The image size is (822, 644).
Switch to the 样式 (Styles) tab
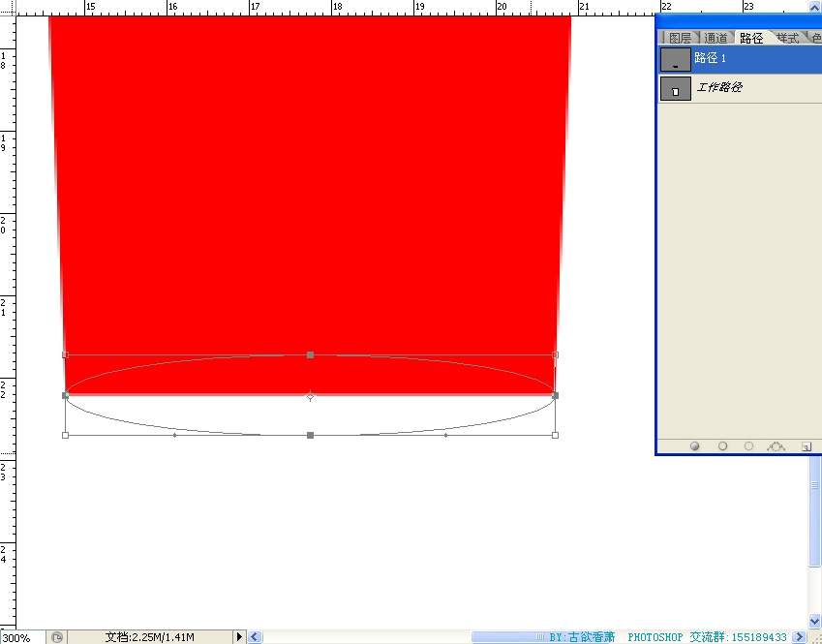[x=787, y=38]
